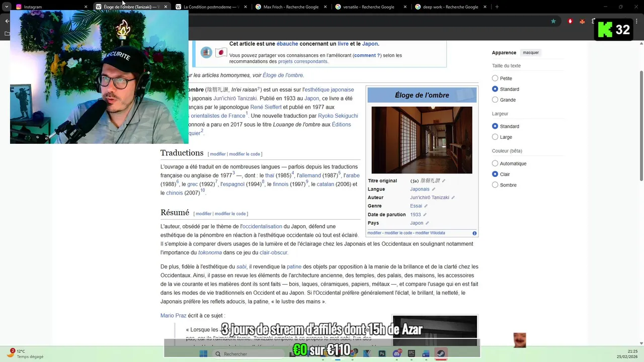The width and height of the screenshot is (644, 362).
Task: Click modifier le code next to Résumé
Action: (x=230, y=214)
